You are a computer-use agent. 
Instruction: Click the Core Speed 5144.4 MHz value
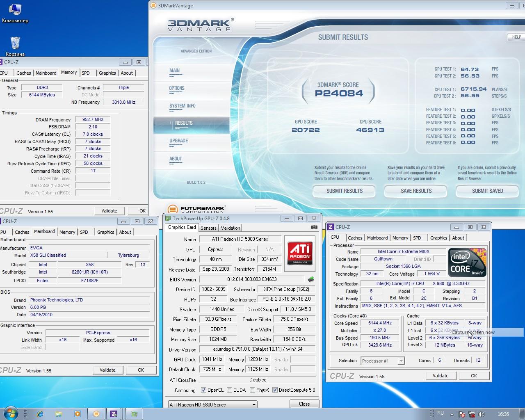[x=380, y=323]
